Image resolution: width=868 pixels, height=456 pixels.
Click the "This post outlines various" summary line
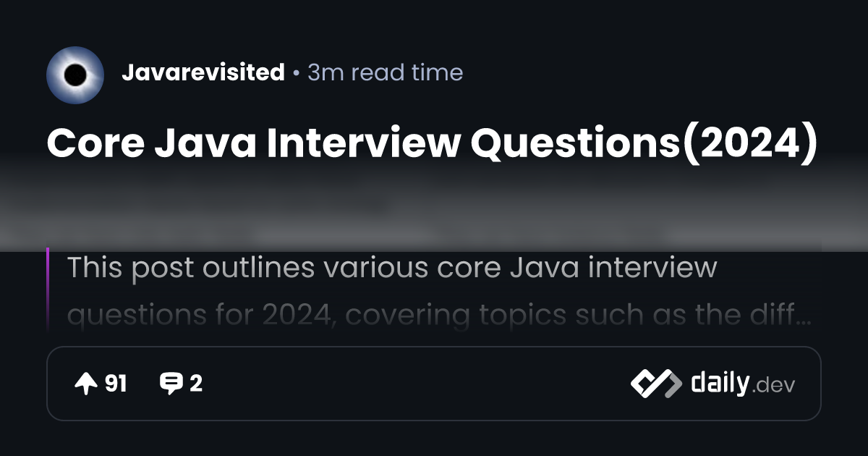[x=392, y=268]
